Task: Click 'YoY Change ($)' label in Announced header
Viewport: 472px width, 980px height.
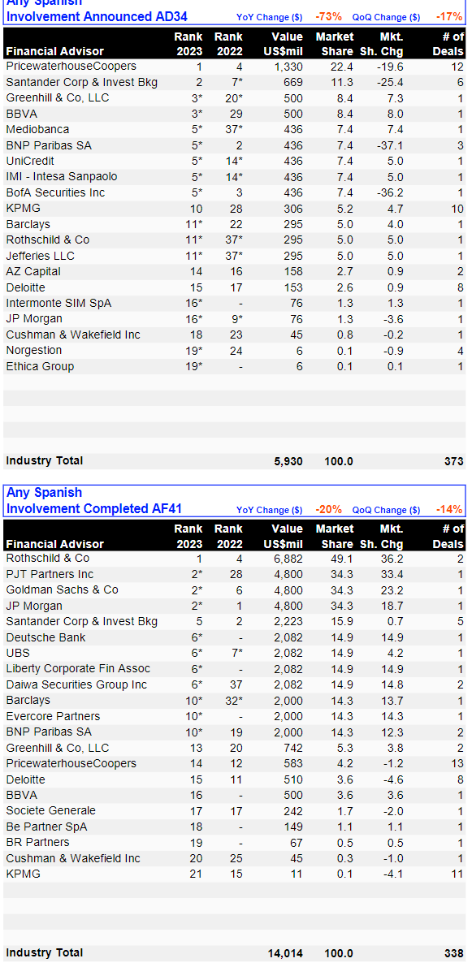Action: point(270,17)
